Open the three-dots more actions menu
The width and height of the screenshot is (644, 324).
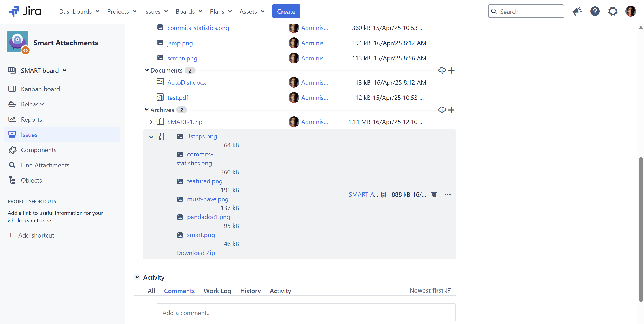point(448,194)
